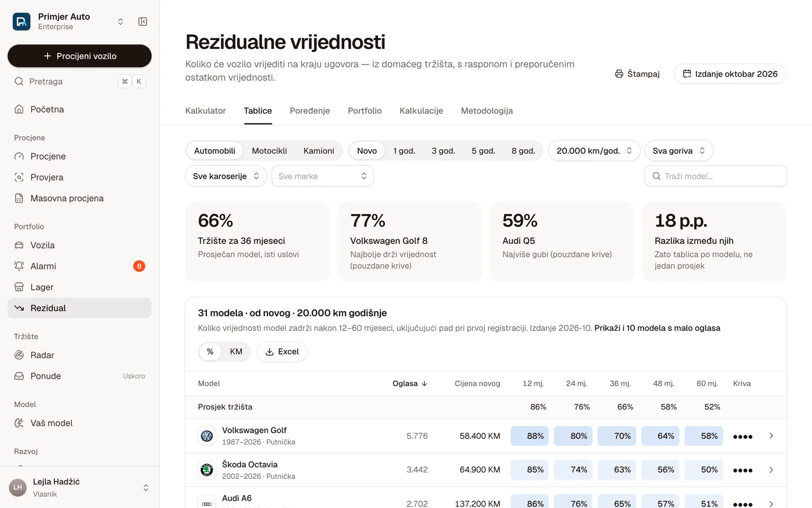The image size is (812, 508).
Task: Expand the Lejla Hadžić user menu
Action: 146,488
